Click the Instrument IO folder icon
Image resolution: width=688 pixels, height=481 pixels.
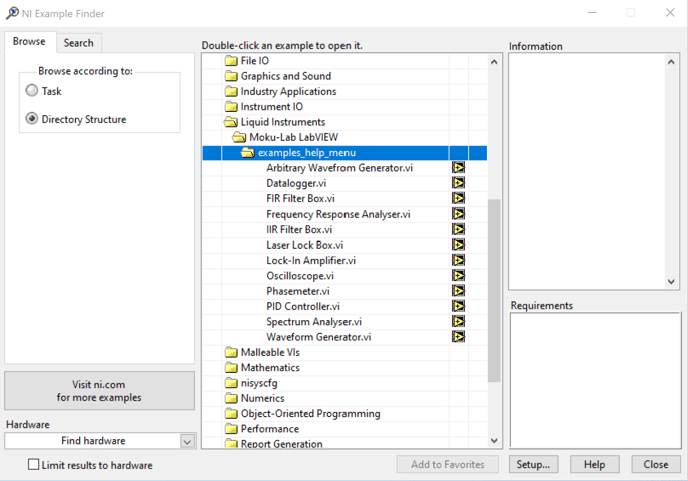tap(231, 107)
